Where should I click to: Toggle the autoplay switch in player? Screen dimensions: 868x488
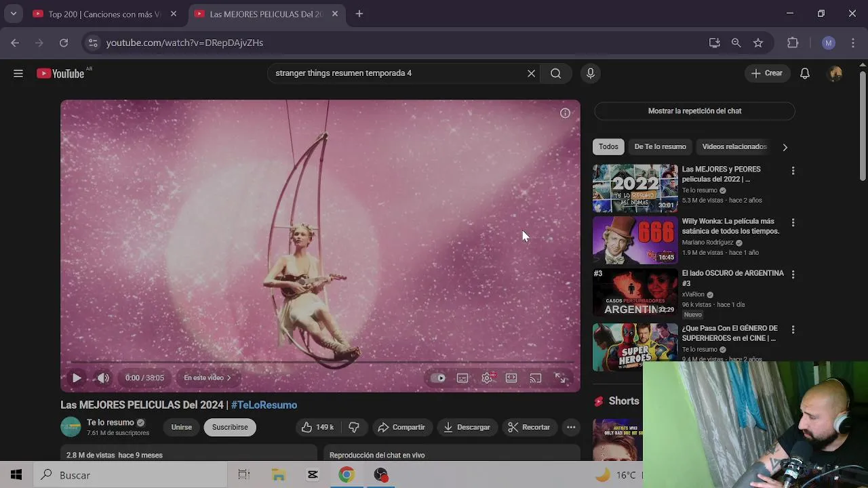[438, 378]
